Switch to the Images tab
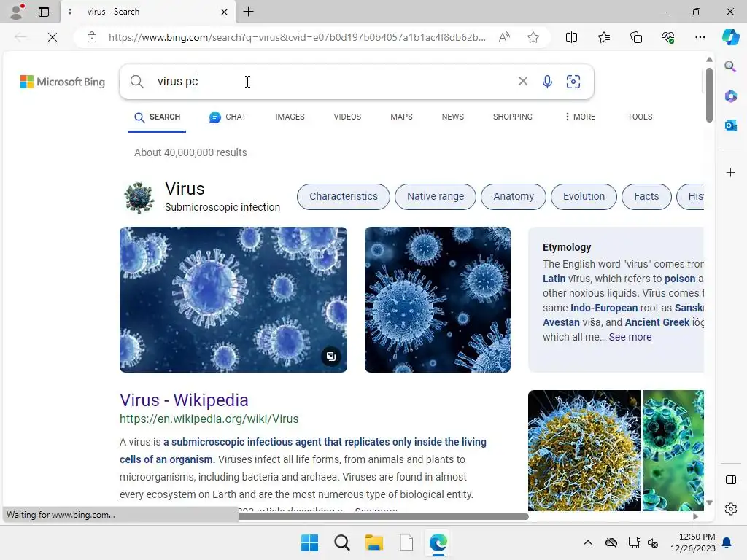Viewport: 747px width, 560px height. [290, 117]
